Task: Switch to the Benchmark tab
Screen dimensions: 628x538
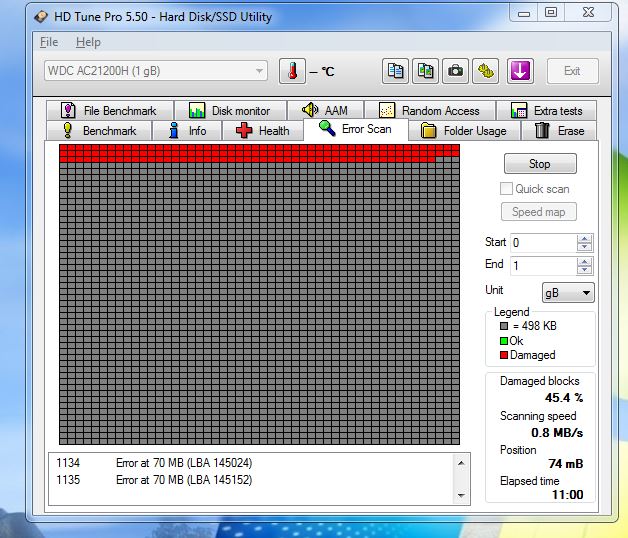Action: click(99, 131)
